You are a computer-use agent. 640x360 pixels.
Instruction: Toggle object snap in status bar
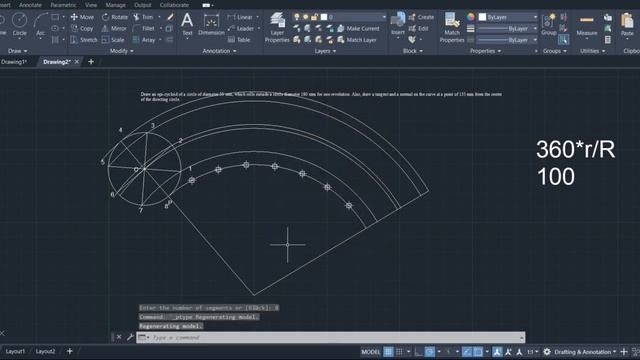coord(478,352)
